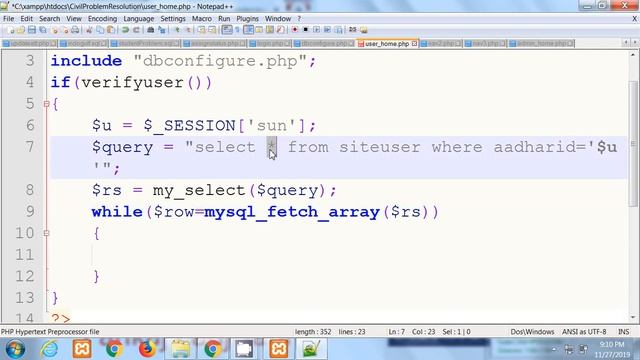The width and height of the screenshot is (640, 360).
Task: Click the Zoom Out toolbar icon
Action: pos(187,30)
